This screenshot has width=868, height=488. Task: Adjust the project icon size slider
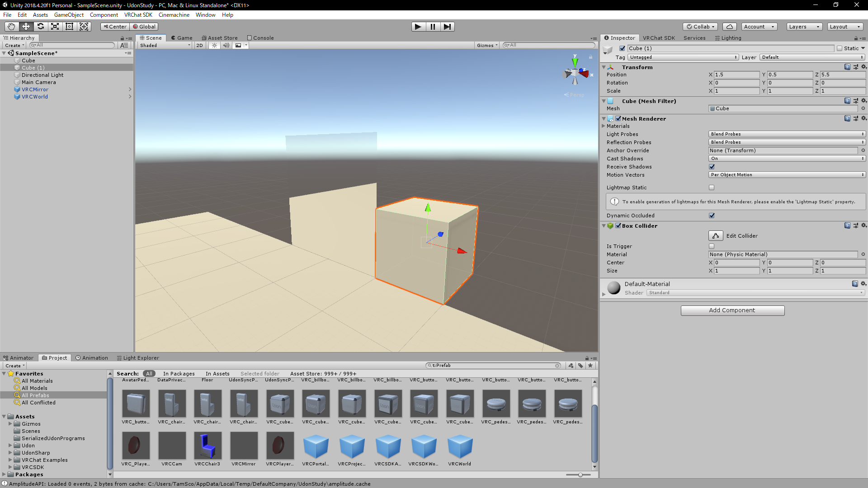[580, 475]
